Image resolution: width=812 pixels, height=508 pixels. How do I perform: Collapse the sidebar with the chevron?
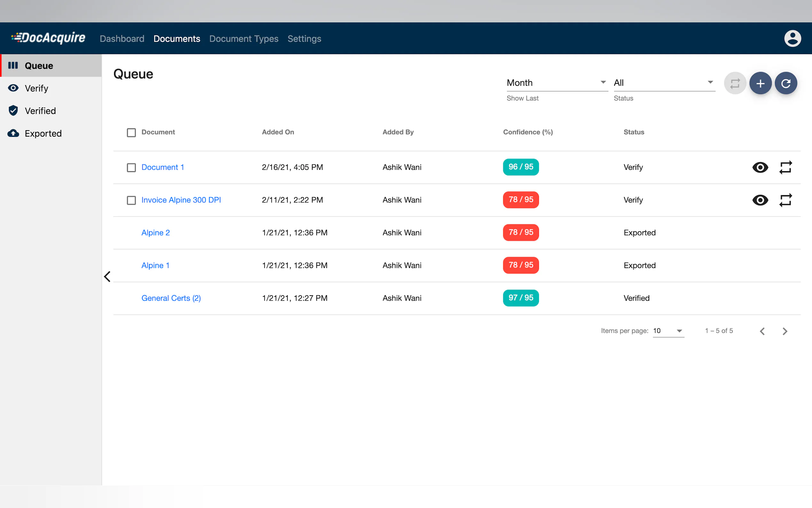(107, 276)
